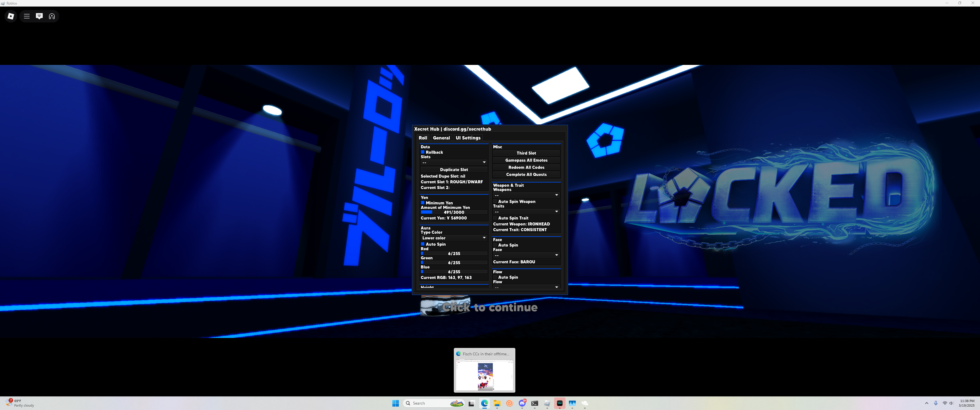The height and width of the screenshot is (410, 980).
Task: Click the Duplicate Slot button
Action: point(454,170)
